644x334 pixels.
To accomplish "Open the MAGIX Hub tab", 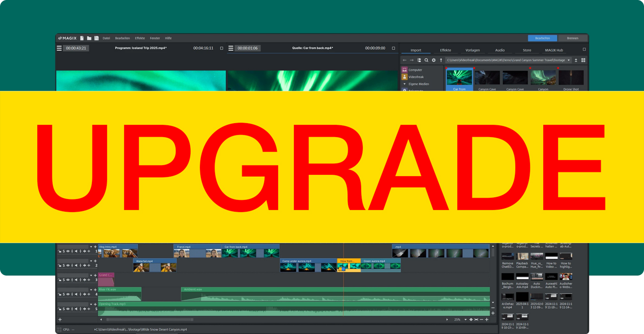I will coord(554,50).
